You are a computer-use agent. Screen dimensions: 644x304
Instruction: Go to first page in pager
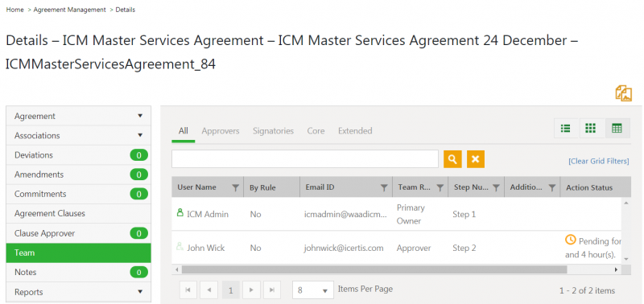click(x=188, y=290)
